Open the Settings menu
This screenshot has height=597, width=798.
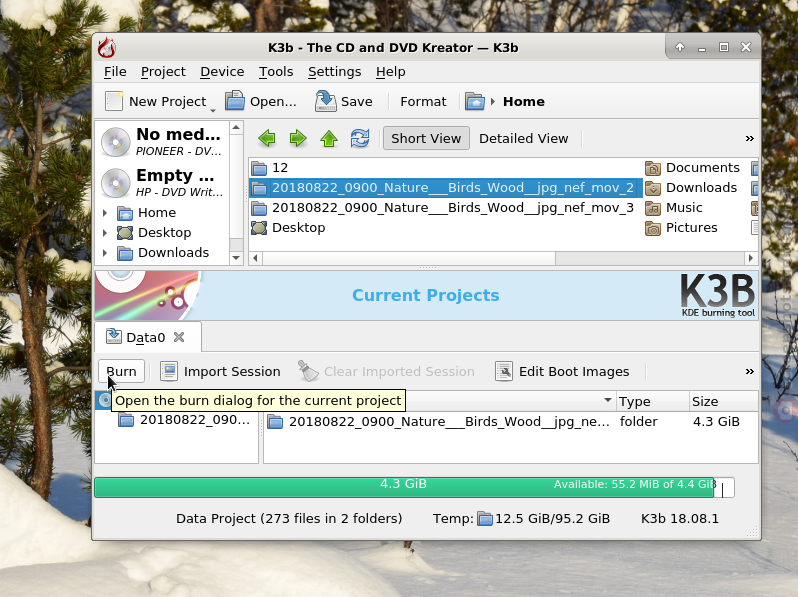point(334,72)
